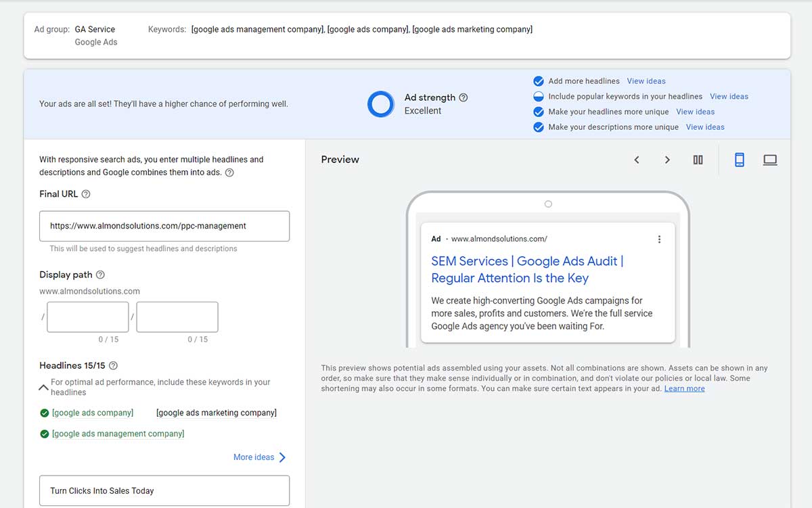Viewport: 812px width, 508px height.
Task: View ideas for Make your headlines more unique
Action: pos(695,112)
